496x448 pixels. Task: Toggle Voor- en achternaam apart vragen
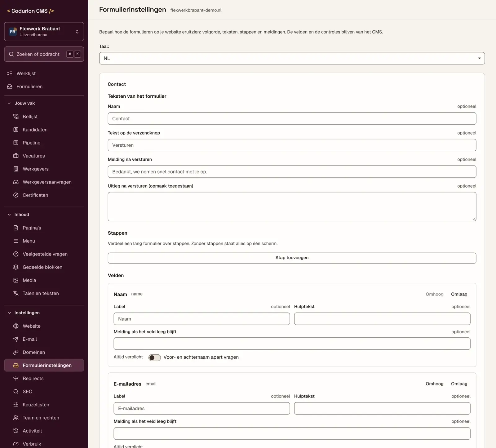point(154,357)
